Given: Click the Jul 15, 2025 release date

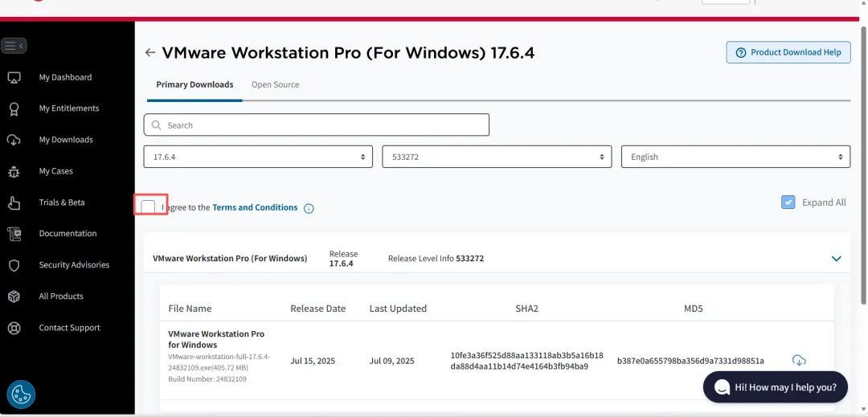Looking at the screenshot, I should pos(313,361).
